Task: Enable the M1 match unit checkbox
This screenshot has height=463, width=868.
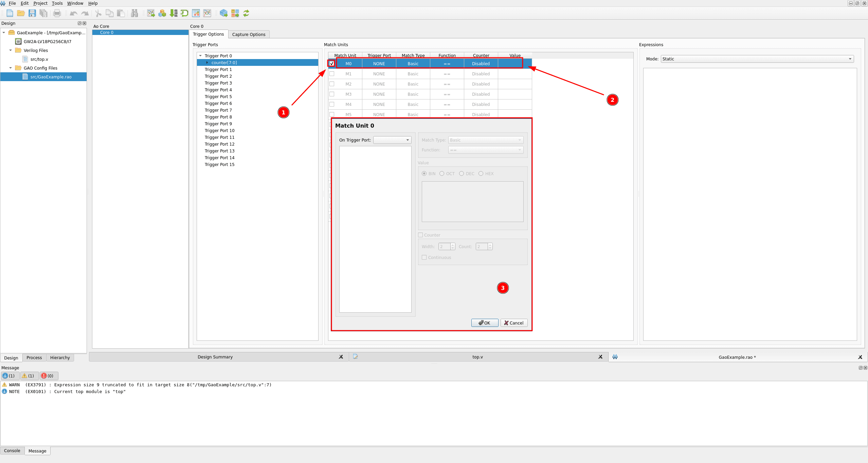Action: pos(332,74)
